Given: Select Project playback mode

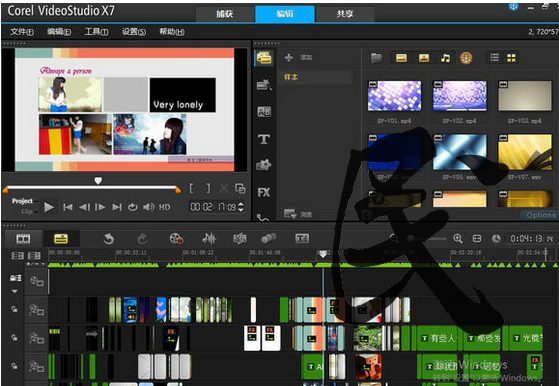Looking at the screenshot, I should click(x=22, y=201).
